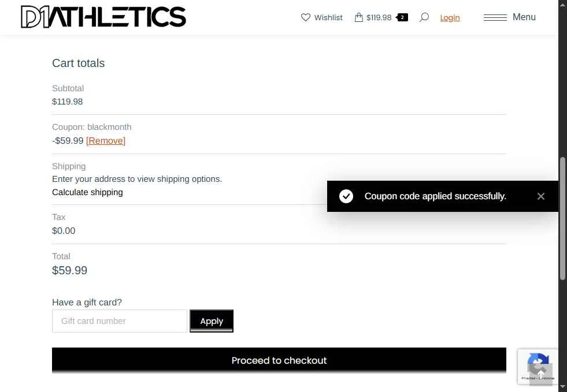The image size is (567, 392).
Task: Remove the blackmonth coupon
Action: pos(106,140)
